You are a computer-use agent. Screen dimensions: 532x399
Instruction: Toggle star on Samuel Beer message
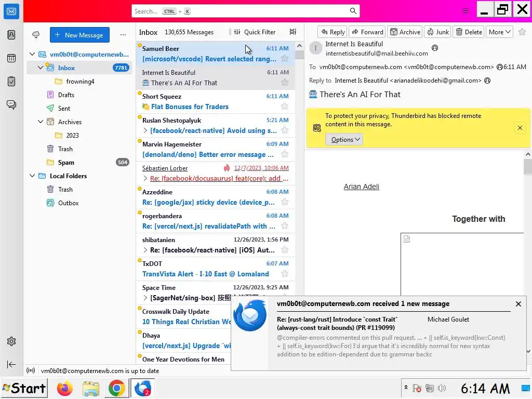point(285,58)
